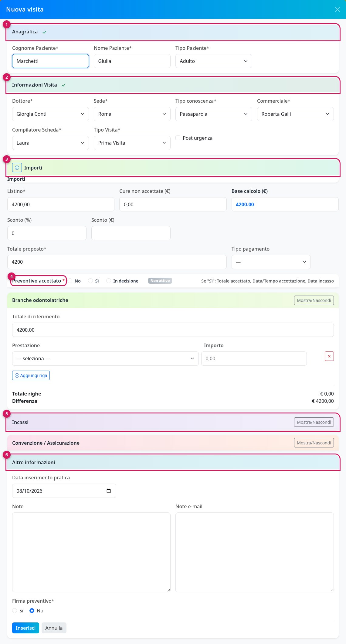Toggle Mostra/Nascondi for Incassi section
The width and height of the screenshot is (346, 644).
pyautogui.click(x=314, y=422)
